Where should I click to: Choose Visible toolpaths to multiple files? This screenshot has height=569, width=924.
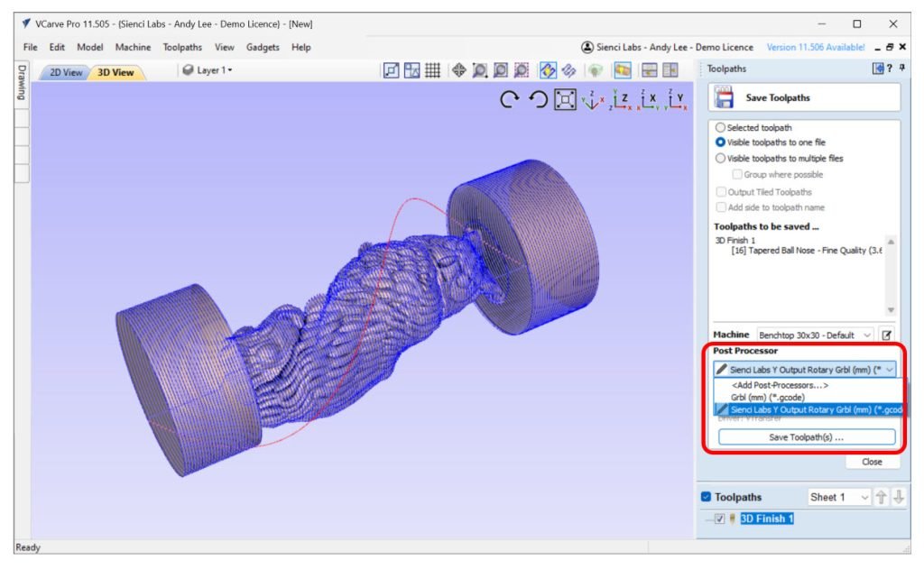pyautogui.click(x=720, y=158)
